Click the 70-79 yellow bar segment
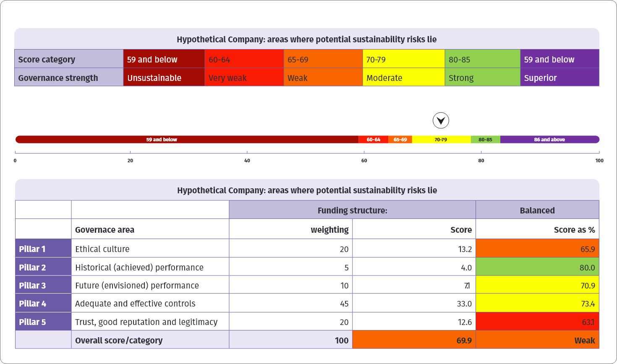The image size is (617, 364). 441,140
